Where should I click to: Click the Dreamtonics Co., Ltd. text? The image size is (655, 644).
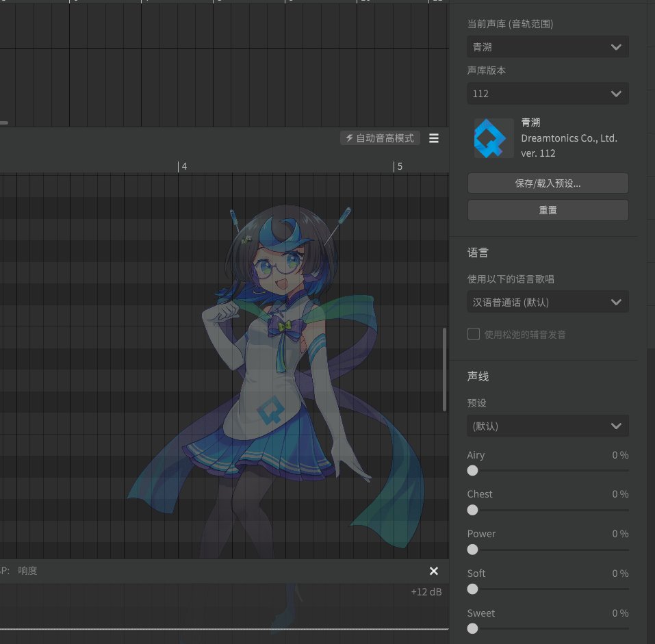pyautogui.click(x=569, y=138)
